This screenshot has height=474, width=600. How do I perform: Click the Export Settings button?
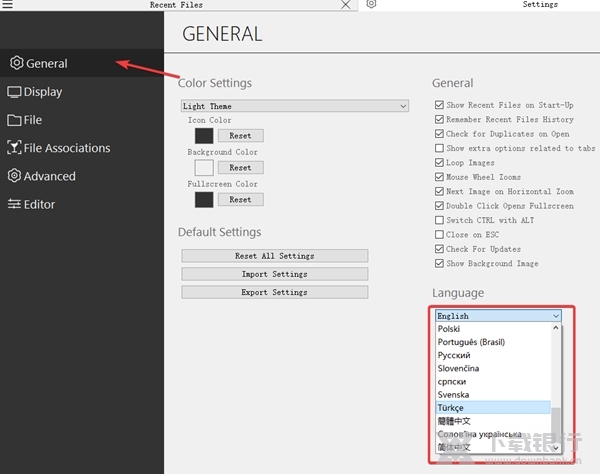(275, 292)
